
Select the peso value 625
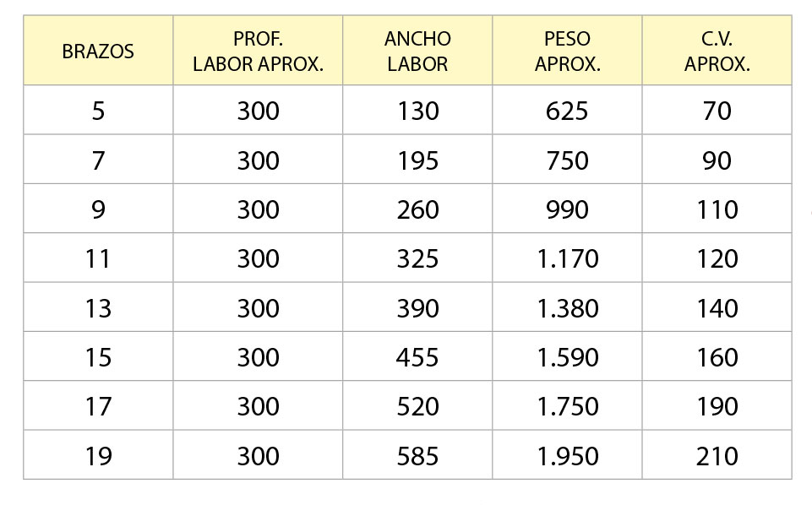tap(567, 111)
